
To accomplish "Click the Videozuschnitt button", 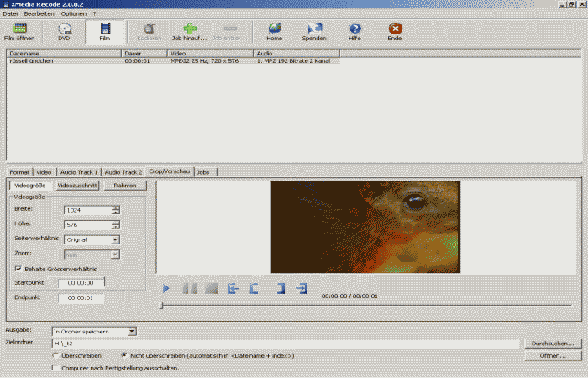I will tap(77, 185).
